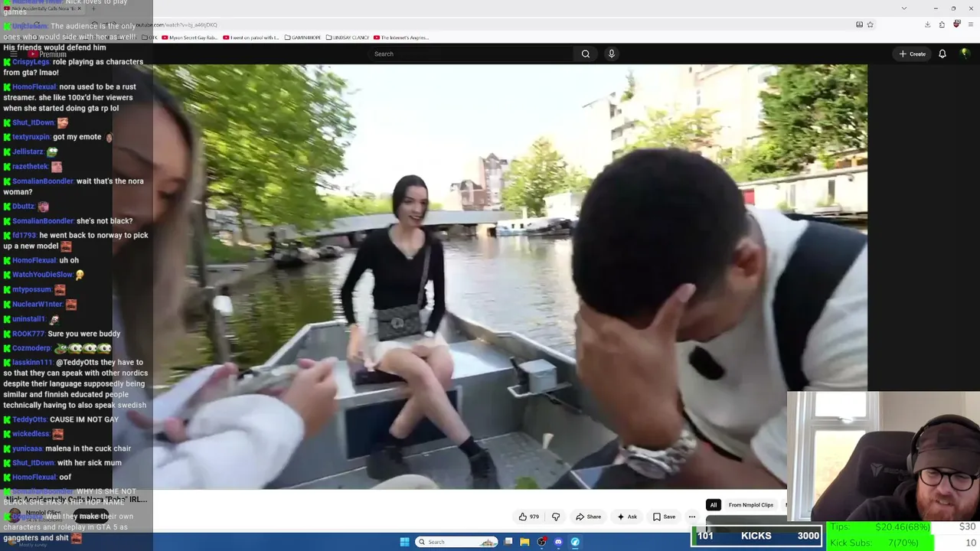Dislike the video

pos(556,517)
